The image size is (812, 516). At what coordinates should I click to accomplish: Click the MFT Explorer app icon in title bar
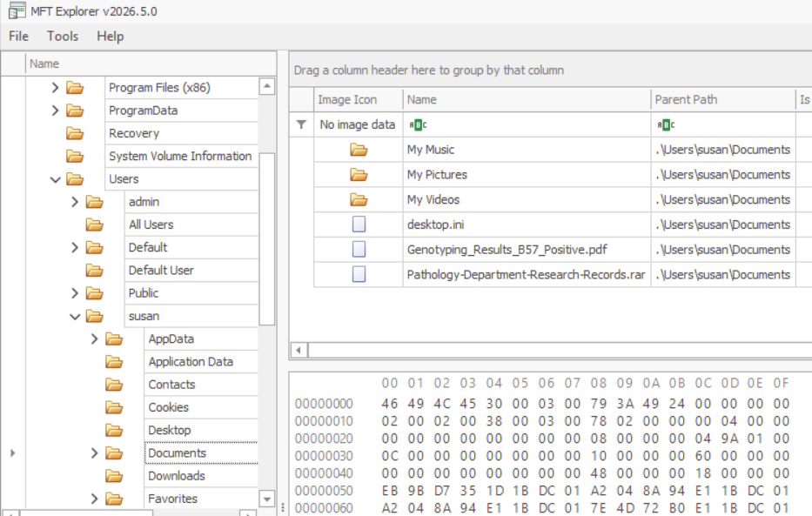tap(17, 10)
